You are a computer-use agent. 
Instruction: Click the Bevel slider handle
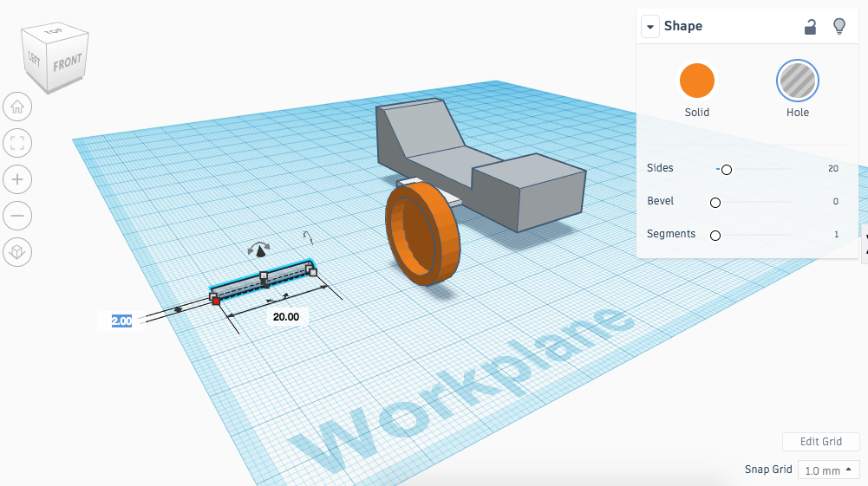pyautogui.click(x=715, y=203)
